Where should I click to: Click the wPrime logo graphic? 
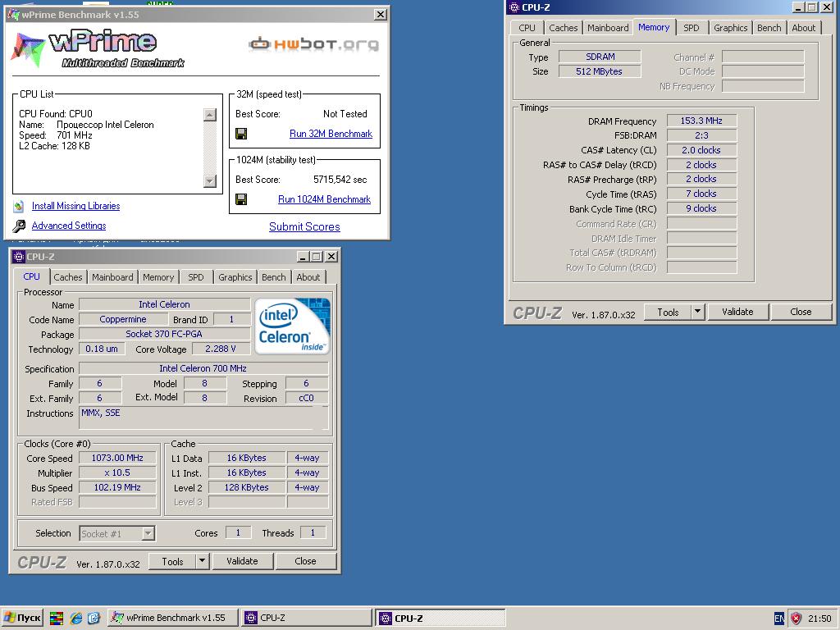point(98,48)
